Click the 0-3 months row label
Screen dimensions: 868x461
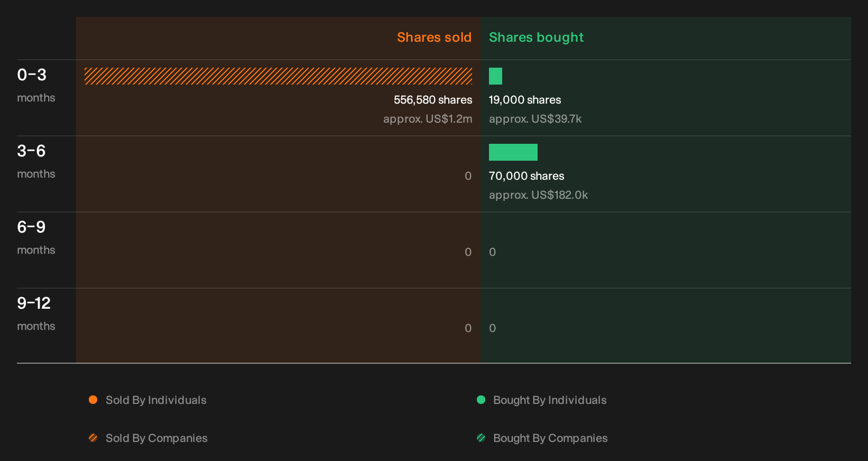[x=36, y=85]
